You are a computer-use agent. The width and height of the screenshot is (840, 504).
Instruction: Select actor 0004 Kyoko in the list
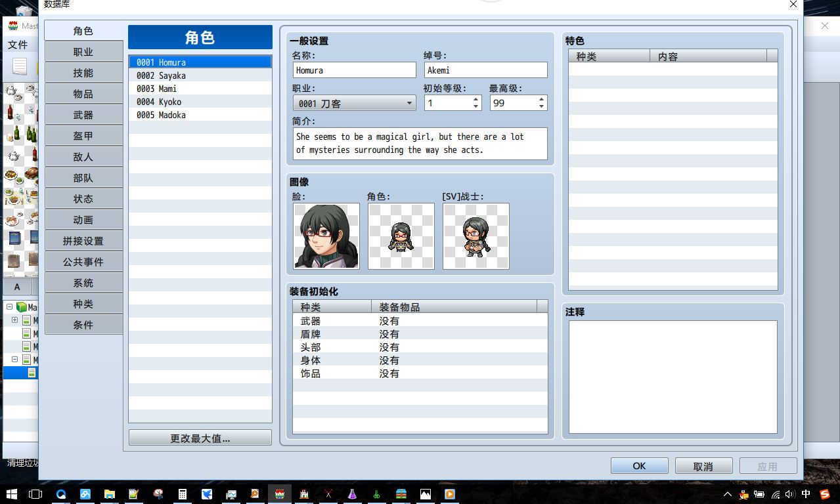pos(200,102)
